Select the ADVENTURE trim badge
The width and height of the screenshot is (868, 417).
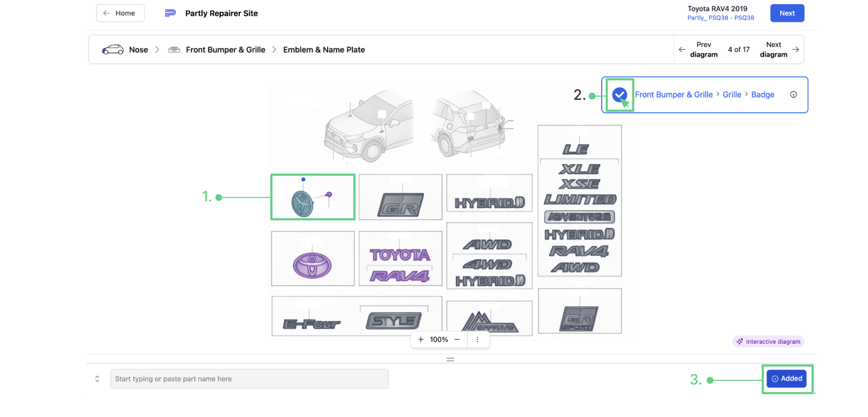point(579,217)
